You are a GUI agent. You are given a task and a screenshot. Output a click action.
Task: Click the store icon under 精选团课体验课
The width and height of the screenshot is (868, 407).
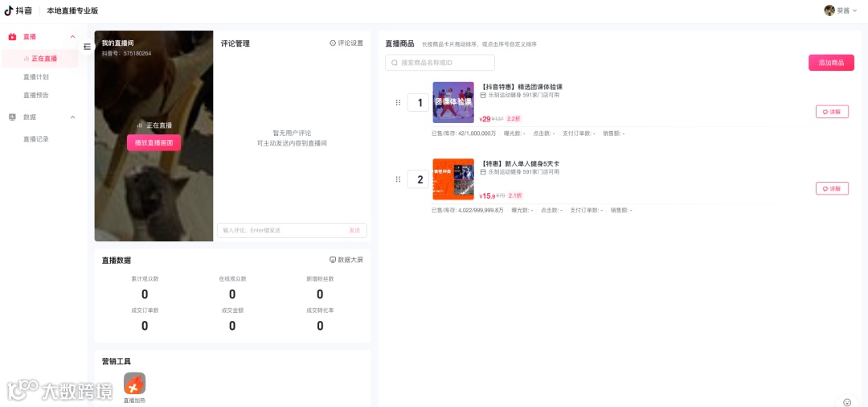483,95
